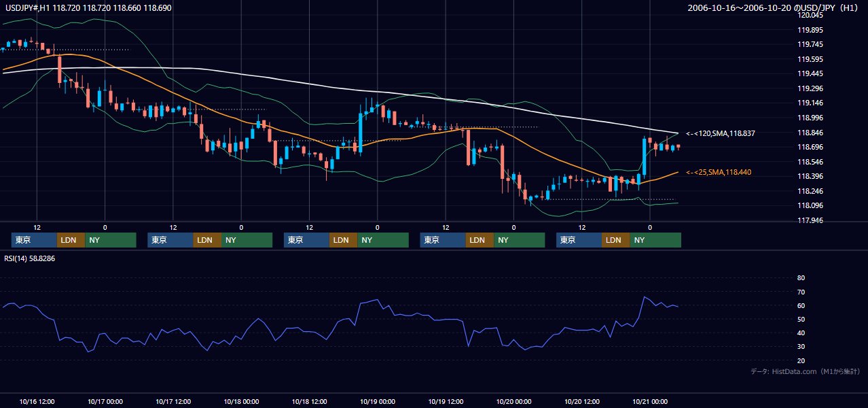Click the 10/21 00:00 time axis label

(x=650, y=401)
